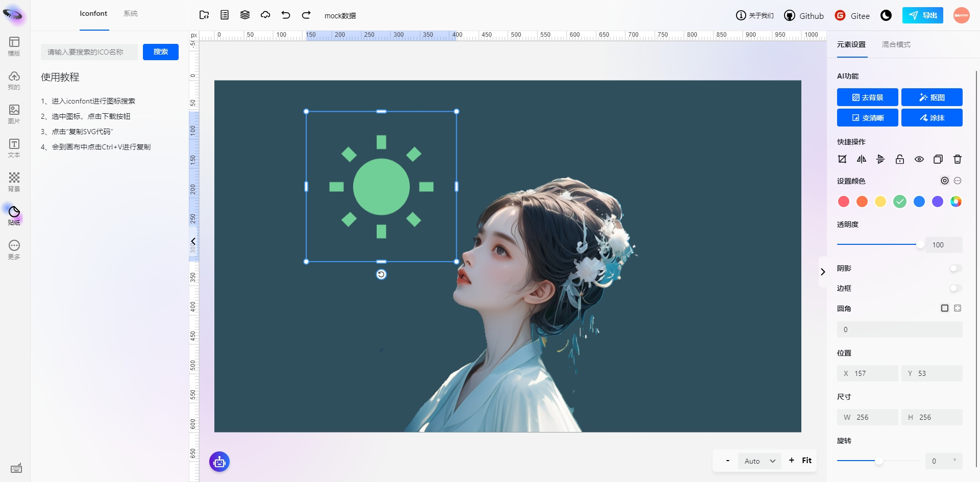Click the crop icon in quick actions
This screenshot has height=482, width=980.
(842, 159)
